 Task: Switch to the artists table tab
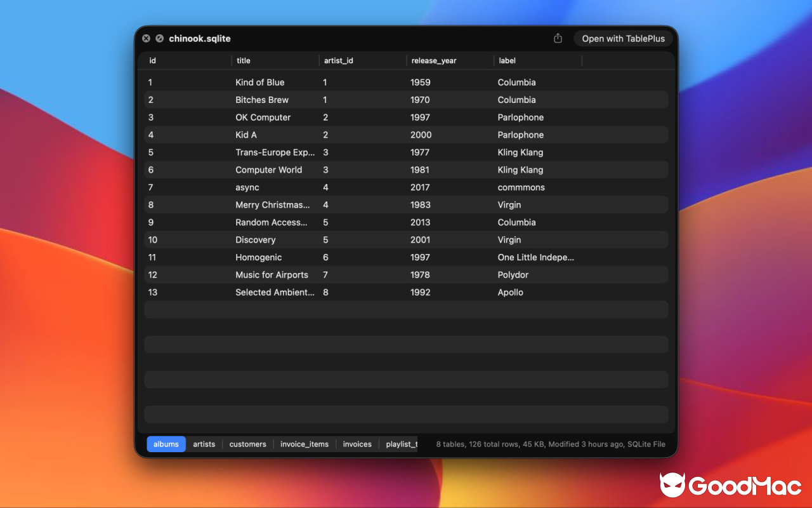click(x=204, y=444)
